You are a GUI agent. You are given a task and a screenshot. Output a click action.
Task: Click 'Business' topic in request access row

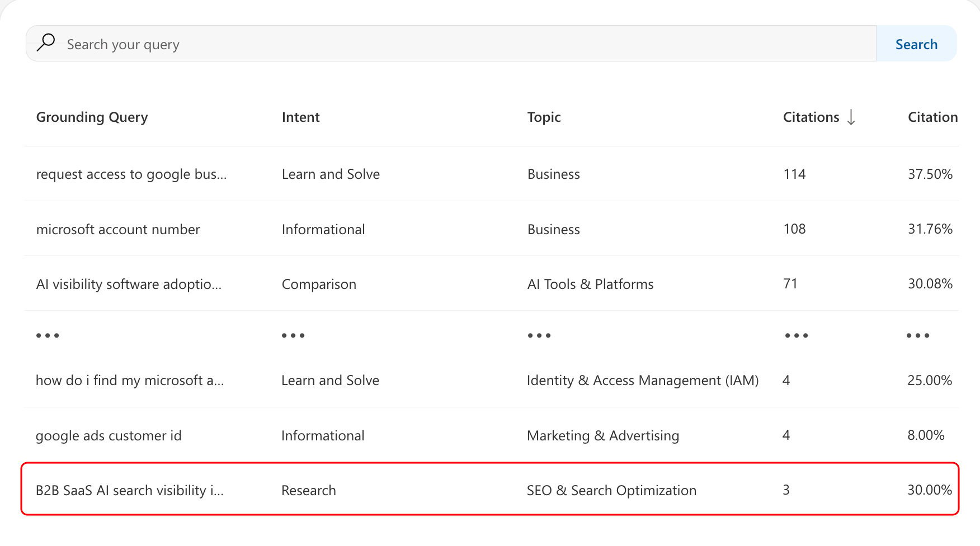(553, 174)
